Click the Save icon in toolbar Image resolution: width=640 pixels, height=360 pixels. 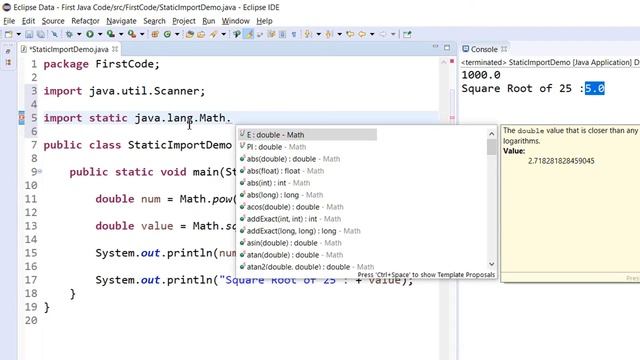tap(29, 34)
